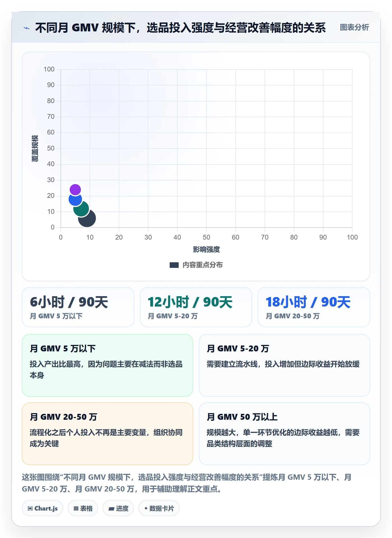Click the description starting with 流程化之后 in the orange card
Screen dimensions: 392x538
tap(106, 438)
